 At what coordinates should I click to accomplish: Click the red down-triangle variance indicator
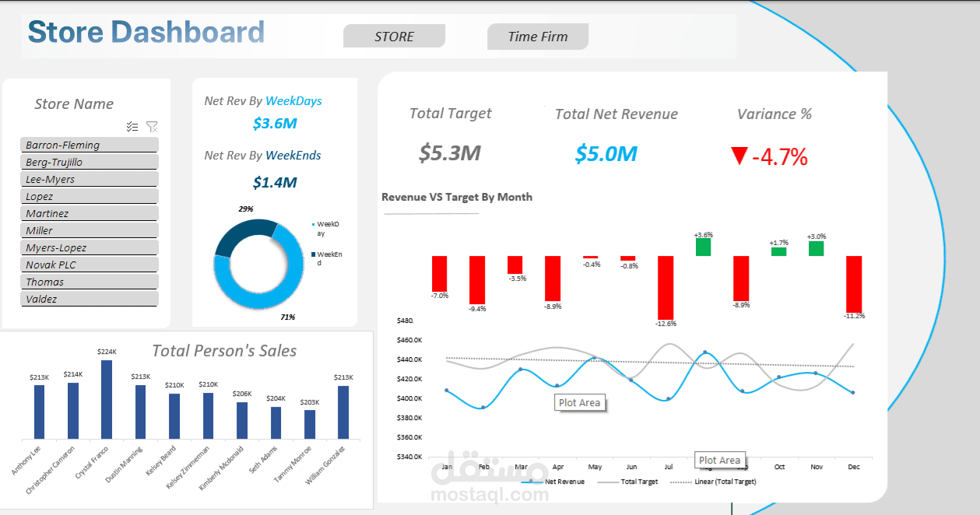(x=739, y=156)
